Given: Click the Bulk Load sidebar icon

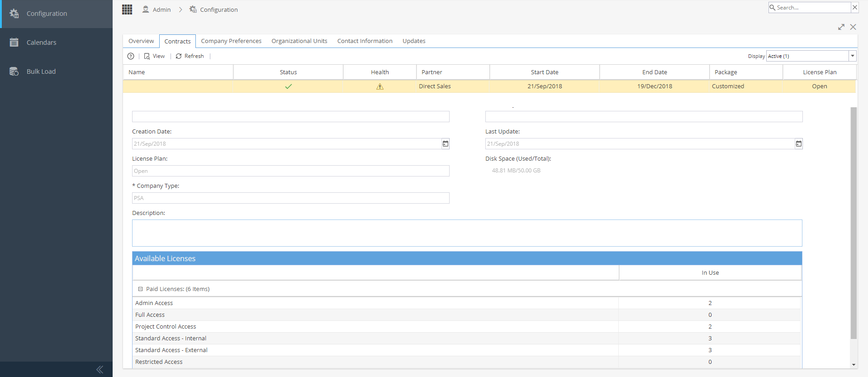Looking at the screenshot, I should [14, 72].
